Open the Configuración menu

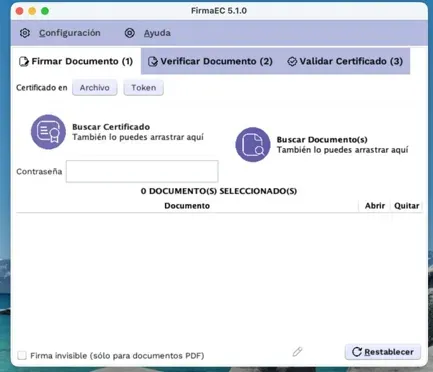pyautogui.click(x=69, y=33)
